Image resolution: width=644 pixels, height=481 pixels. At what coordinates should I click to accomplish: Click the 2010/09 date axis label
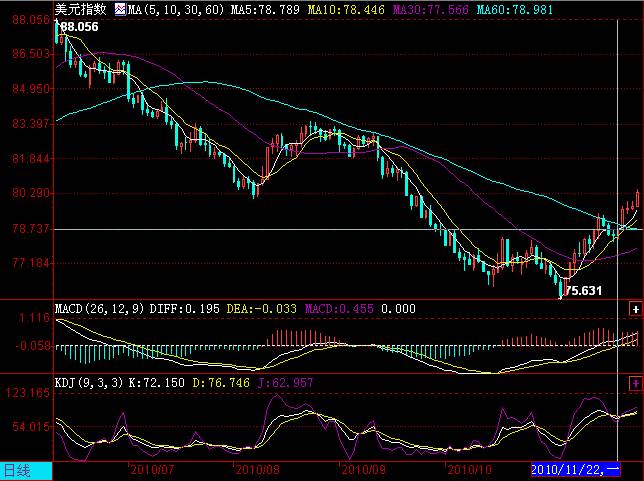coord(363,469)
